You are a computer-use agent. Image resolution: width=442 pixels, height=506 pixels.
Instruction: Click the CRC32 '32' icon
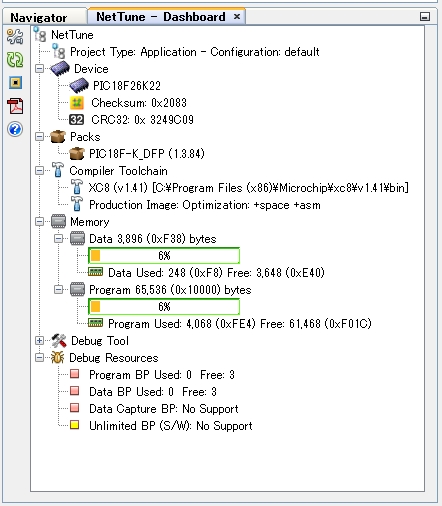point(77,120)
